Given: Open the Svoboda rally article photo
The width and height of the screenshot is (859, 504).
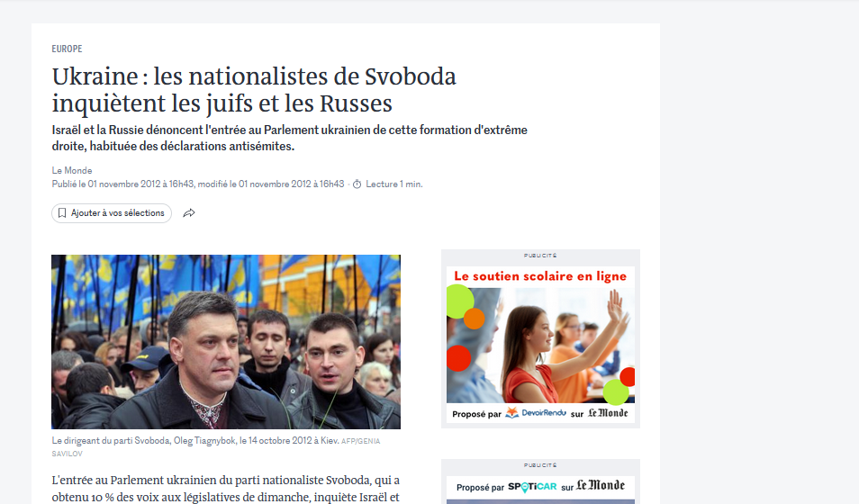Looking at the screenshot, I should 226,342.
